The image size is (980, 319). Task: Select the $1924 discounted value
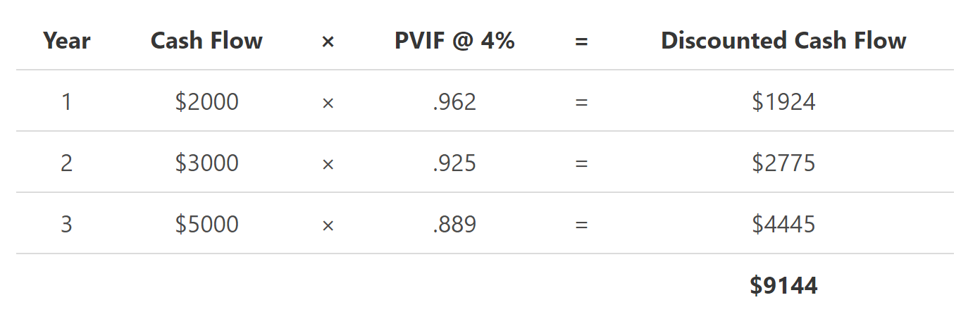pyautogui.click(x=783, y=102)
